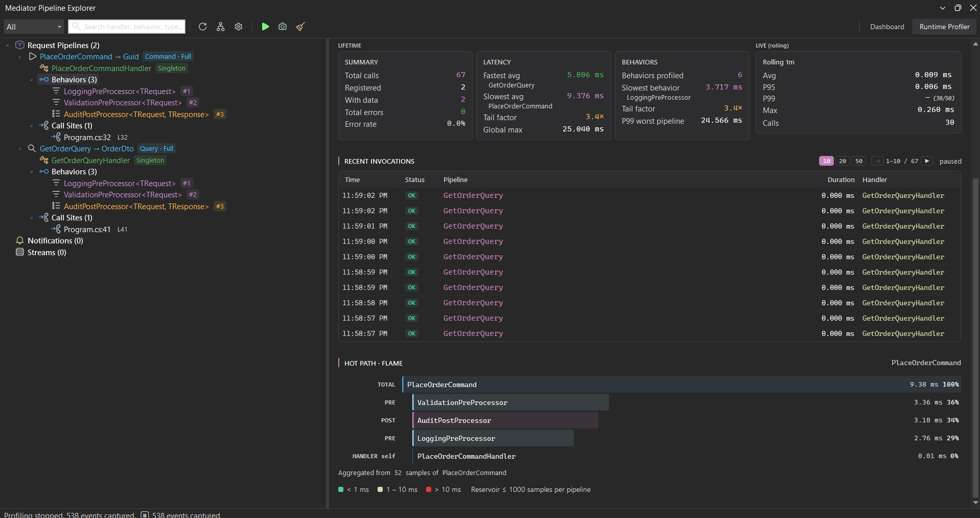Switch to the Dashboard tab
Viewport: 980px width, 518px height.
pyautogui.click(x=887, y=27)
